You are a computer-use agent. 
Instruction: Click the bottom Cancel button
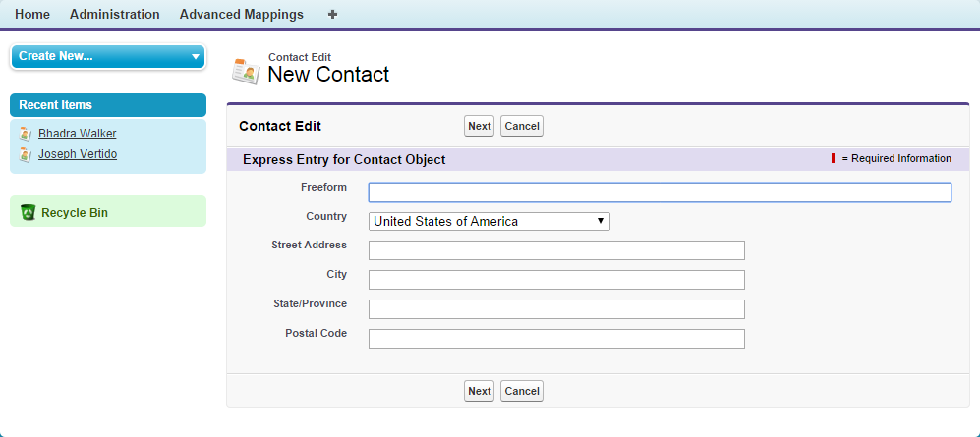(522, 391)
